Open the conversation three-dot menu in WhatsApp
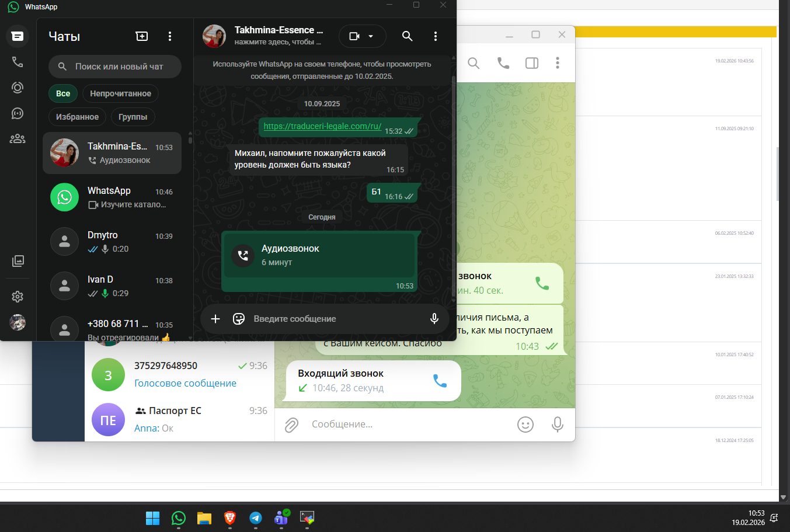 pos(436,36)
